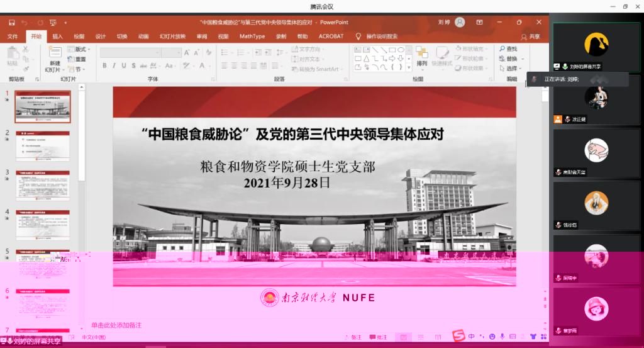Open the 替换 replace dropdown
The image size is (644, 348).
pyautogui.click(x=511, y=59)
